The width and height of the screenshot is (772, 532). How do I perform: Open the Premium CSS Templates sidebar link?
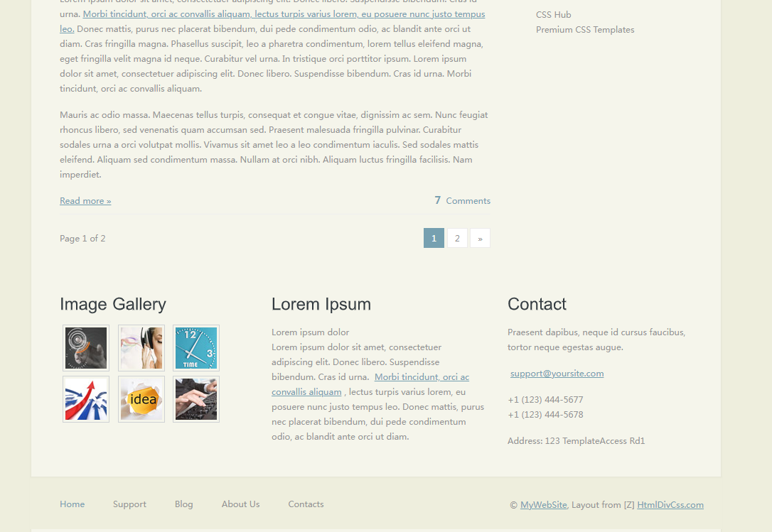[584, 30]
